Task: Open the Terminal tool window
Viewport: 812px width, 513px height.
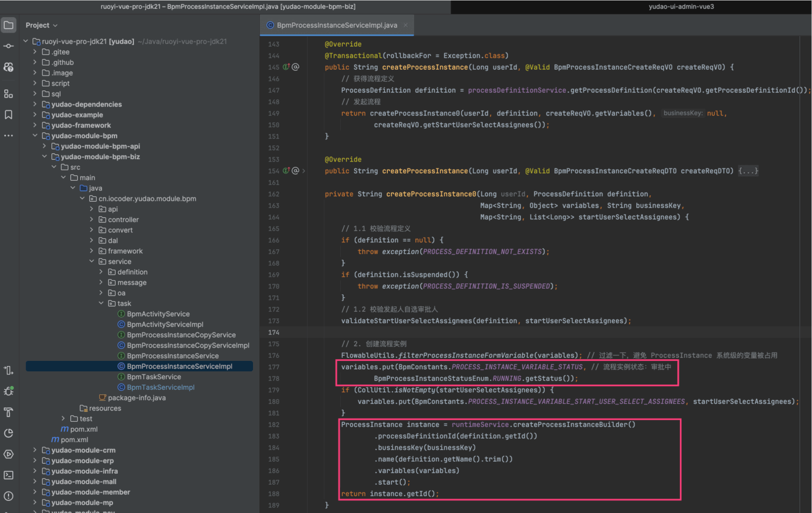Action: coord(8,475)
